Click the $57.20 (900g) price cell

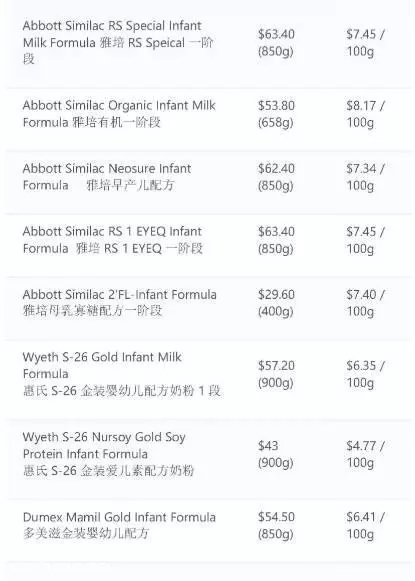pyautogui.click(x=276, y=374)
